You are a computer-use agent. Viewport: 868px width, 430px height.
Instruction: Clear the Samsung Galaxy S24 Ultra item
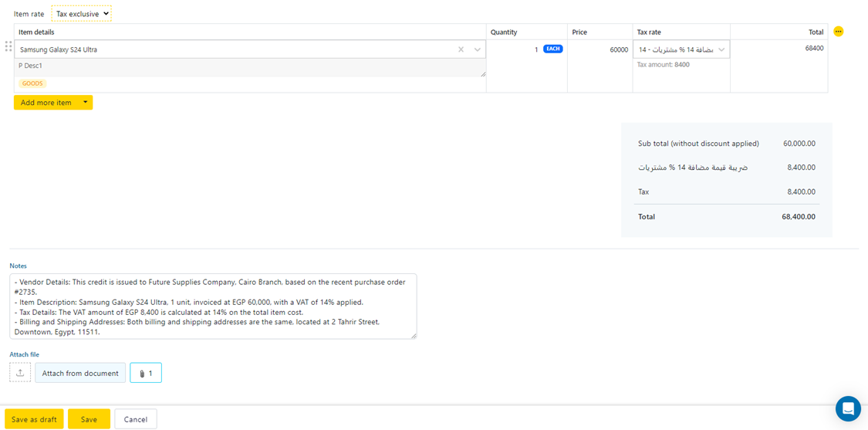click(461, 49)
